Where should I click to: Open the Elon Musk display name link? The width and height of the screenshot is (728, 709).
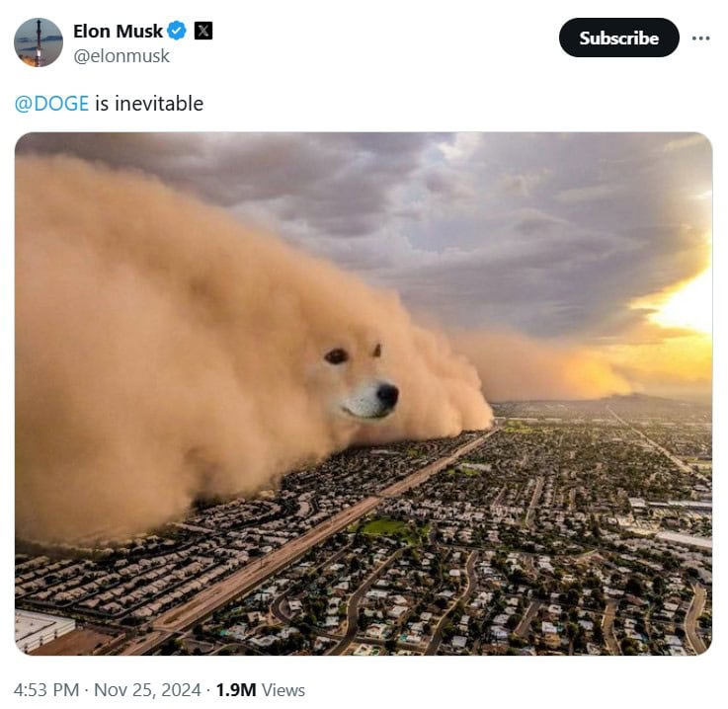(x=118, y=31)
